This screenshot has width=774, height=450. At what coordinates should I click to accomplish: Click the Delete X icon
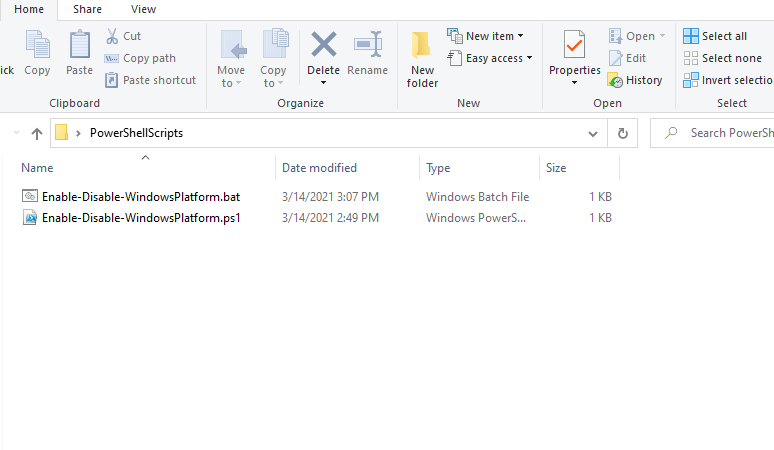324,44
